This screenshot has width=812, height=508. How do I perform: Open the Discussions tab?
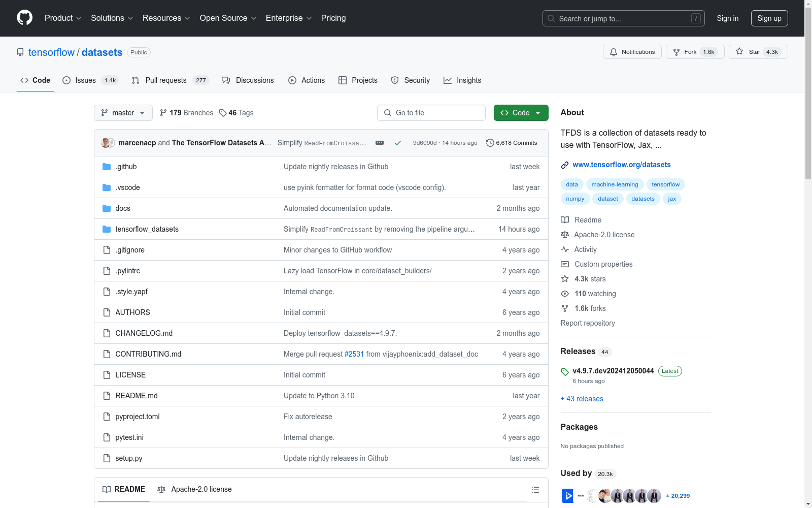[x=248, y=80]
